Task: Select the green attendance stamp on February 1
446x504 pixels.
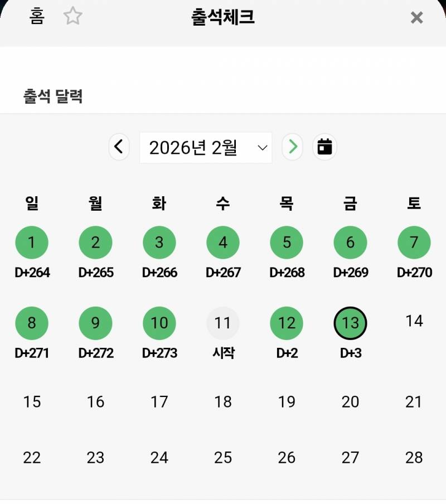Action: point(32,242)
